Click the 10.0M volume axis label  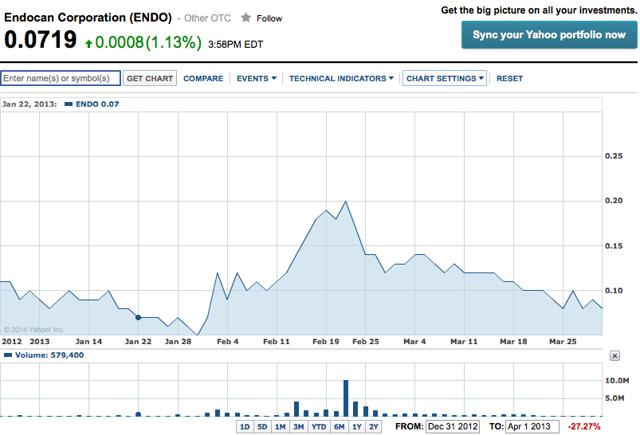[617, 380]
